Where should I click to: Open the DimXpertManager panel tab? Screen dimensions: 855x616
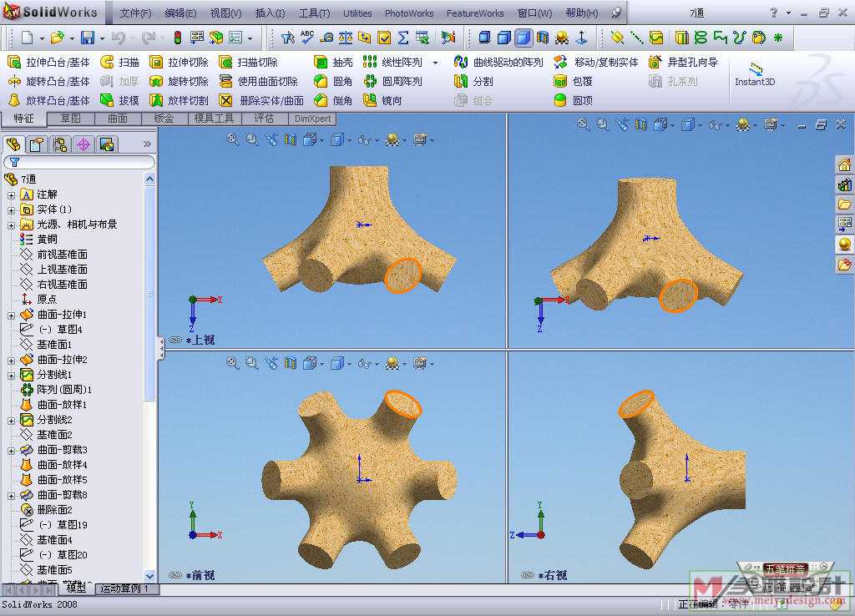pos(83,144)
